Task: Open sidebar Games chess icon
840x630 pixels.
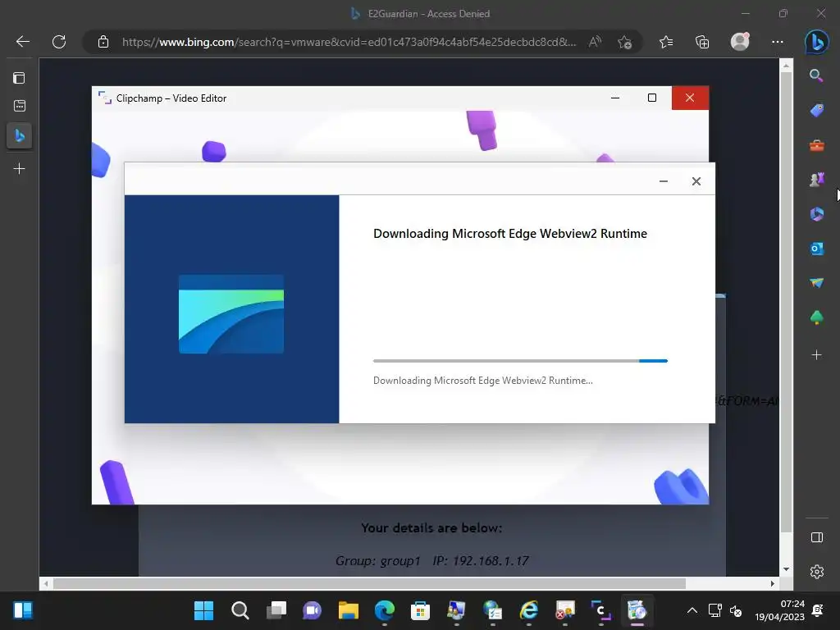Action: [x=816, y=180]
